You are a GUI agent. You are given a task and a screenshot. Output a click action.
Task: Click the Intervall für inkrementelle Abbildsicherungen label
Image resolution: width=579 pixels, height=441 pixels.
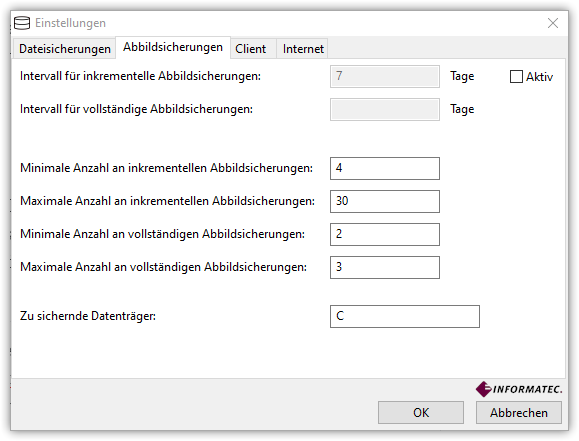click(140, 76)
